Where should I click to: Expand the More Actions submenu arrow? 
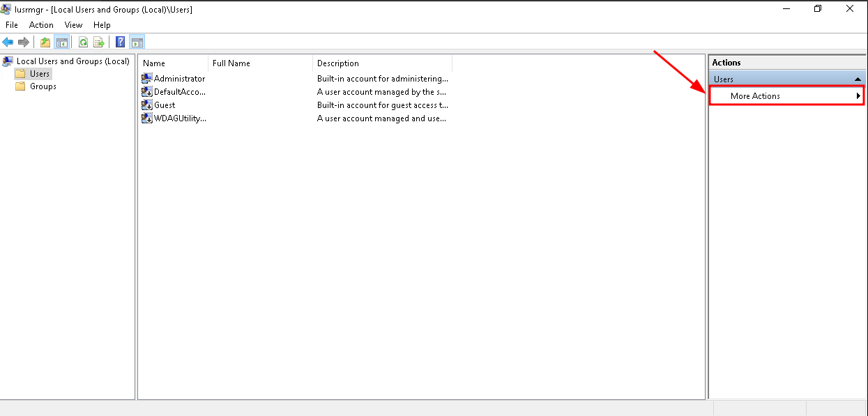[x=858, y=96]
